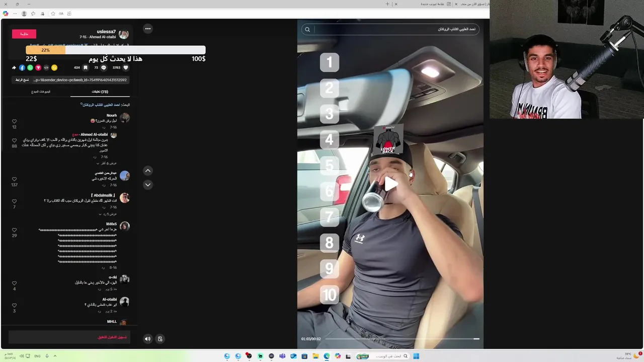Click the l88lx5 username
This screenshot has height=362, width=644.
(x=111, y=224)
